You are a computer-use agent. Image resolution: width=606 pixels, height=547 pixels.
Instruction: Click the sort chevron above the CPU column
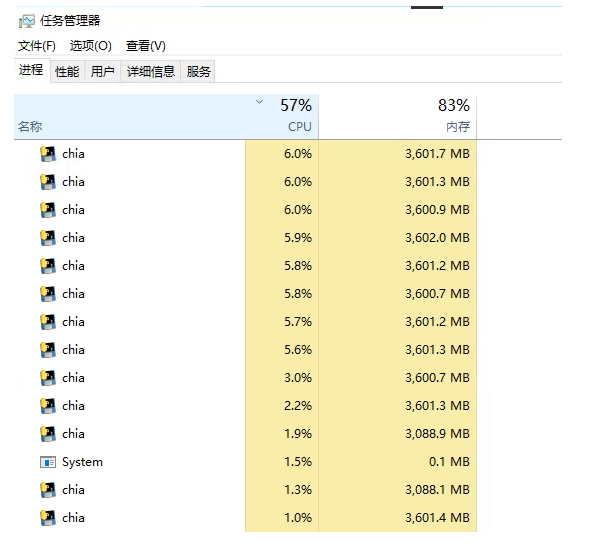pyautogui.click(x=260, y=102)
